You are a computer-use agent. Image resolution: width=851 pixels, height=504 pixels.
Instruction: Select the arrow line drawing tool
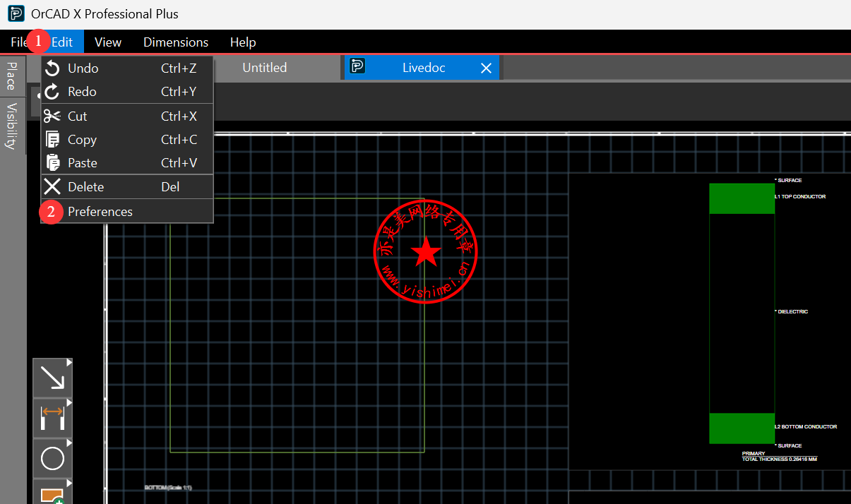pos(52,378)
